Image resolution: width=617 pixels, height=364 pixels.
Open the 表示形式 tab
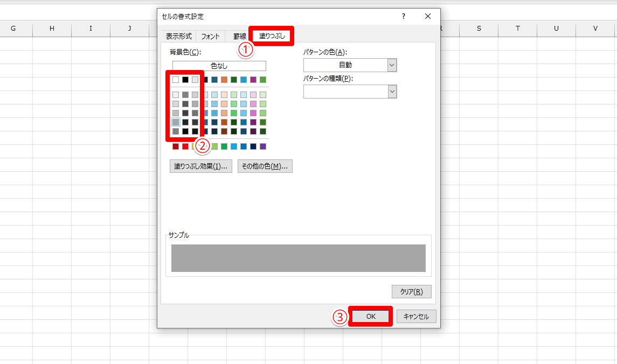178,37
